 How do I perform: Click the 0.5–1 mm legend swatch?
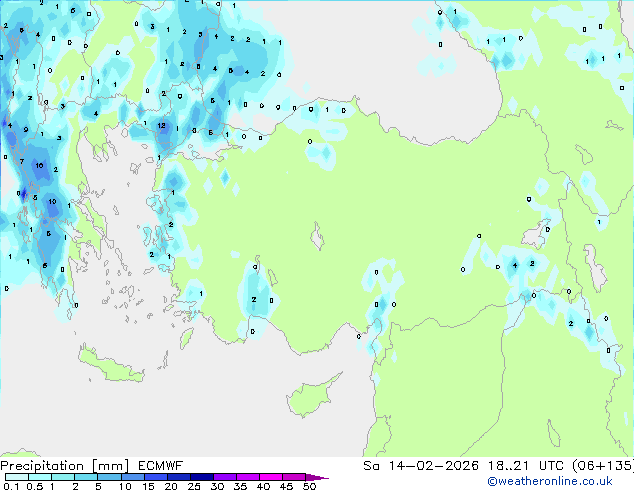pyautogui.click(x=40, y=477)
